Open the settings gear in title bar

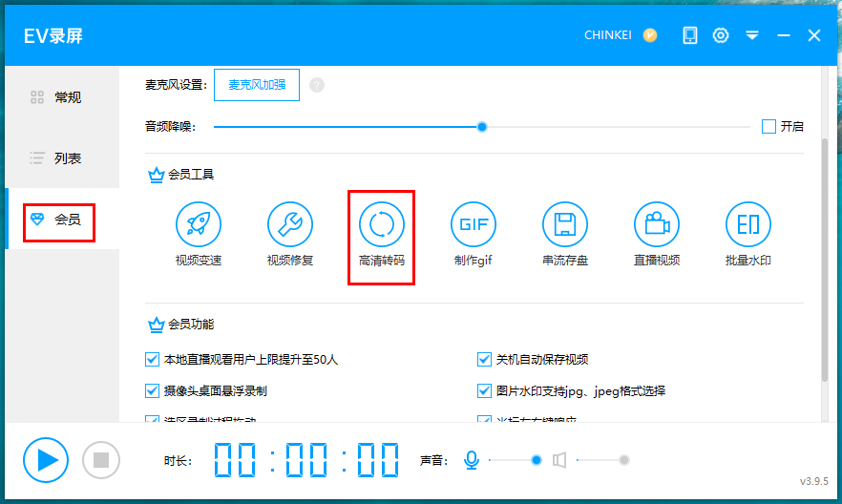pyautogui.click(x=721, y=35)
